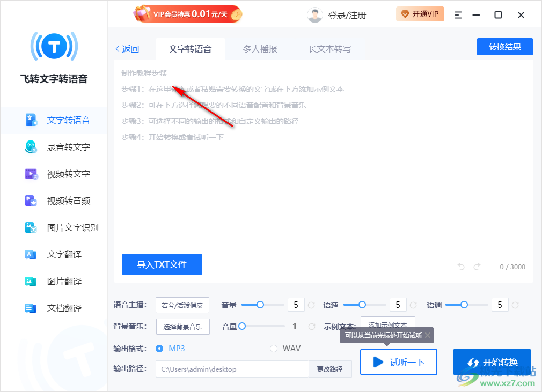Open 视频转文字 in the sidebar

coord(69,174)
